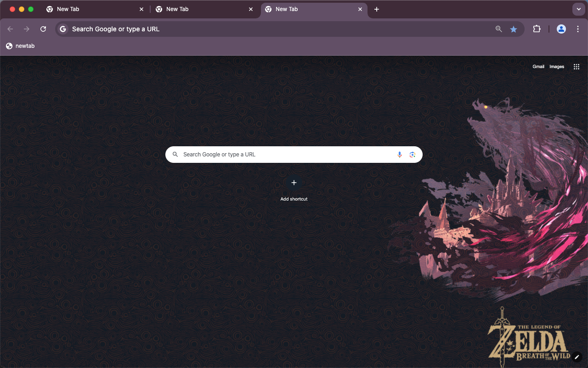Open the Gmail link
Screen dimensions: 588x368
click(538, 67)
